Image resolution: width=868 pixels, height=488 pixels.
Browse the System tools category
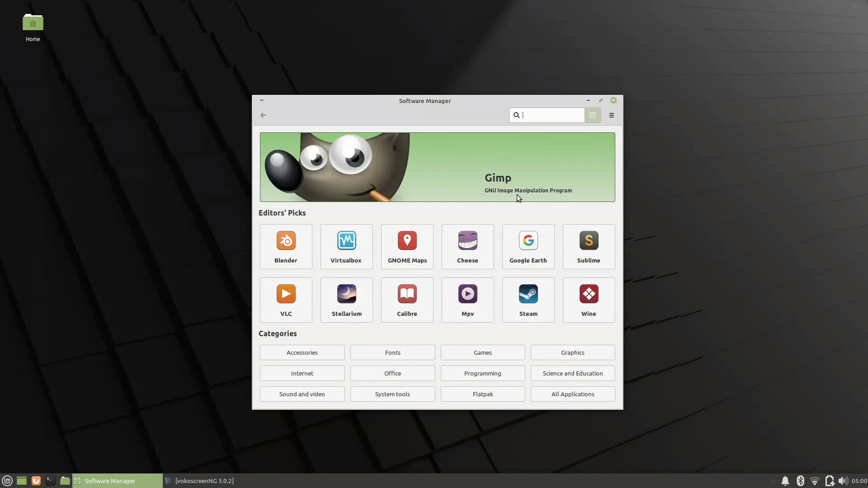click(x=392, y=394)
